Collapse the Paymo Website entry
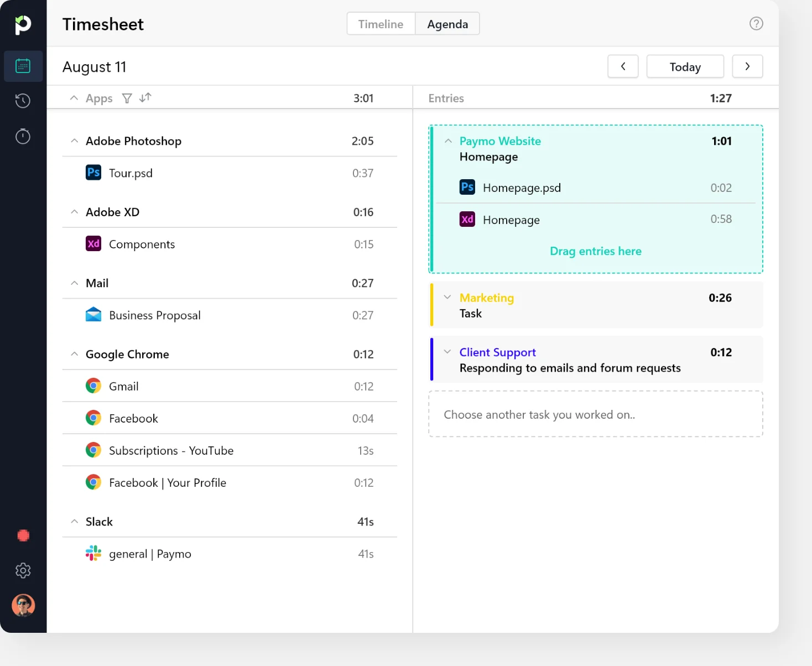812x666 pixels. (448, 141)
